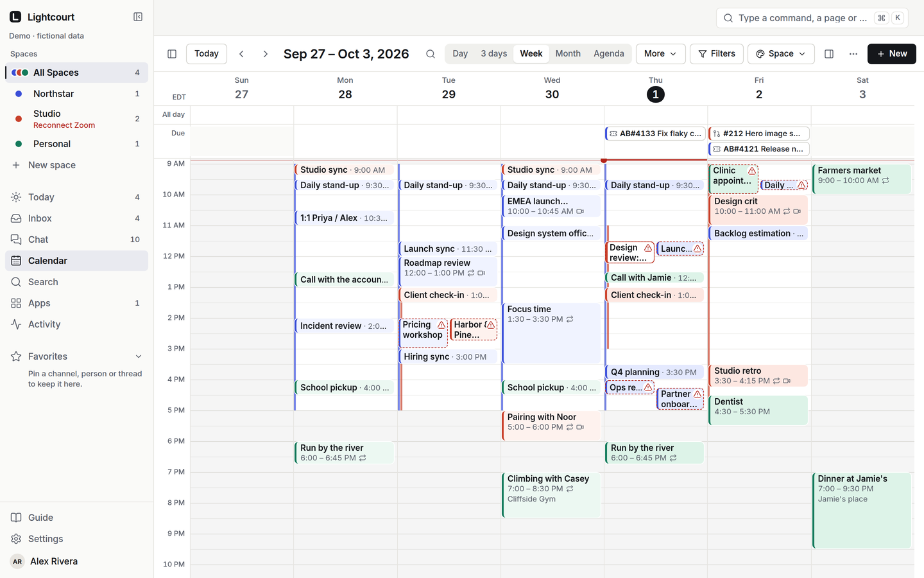This screenshot has width=924, height=578.
Task: Switch to Month view
Action: [568, 54]
